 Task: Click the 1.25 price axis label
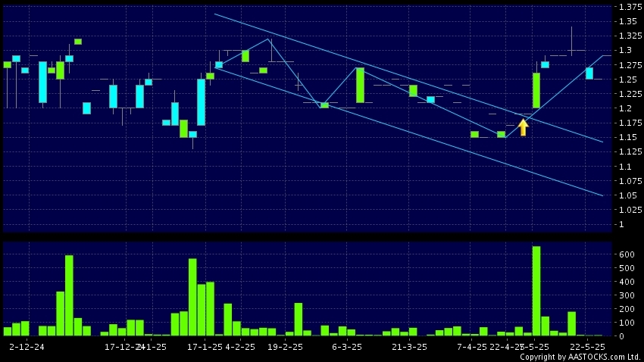pos(628,80)
